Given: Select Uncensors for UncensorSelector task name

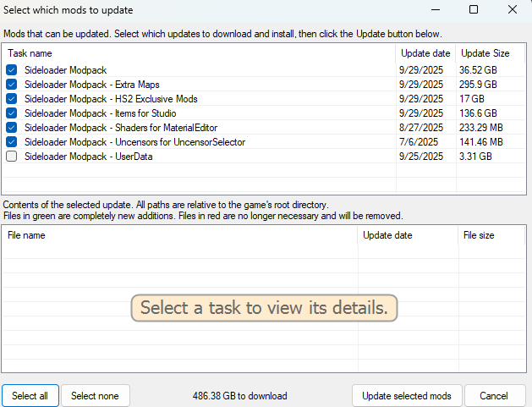Looking at the screenshot, I should [x=134, y=142].
